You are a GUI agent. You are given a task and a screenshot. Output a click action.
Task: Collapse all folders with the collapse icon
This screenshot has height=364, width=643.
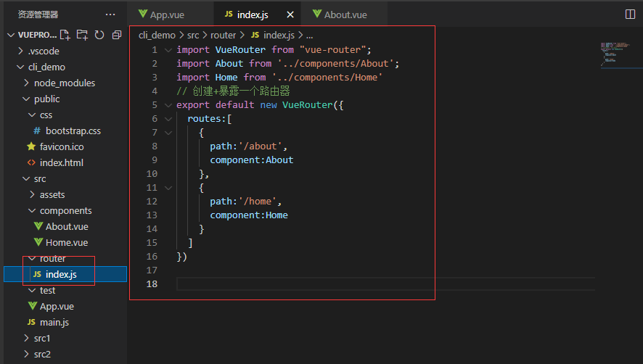(x=117, y=36)
